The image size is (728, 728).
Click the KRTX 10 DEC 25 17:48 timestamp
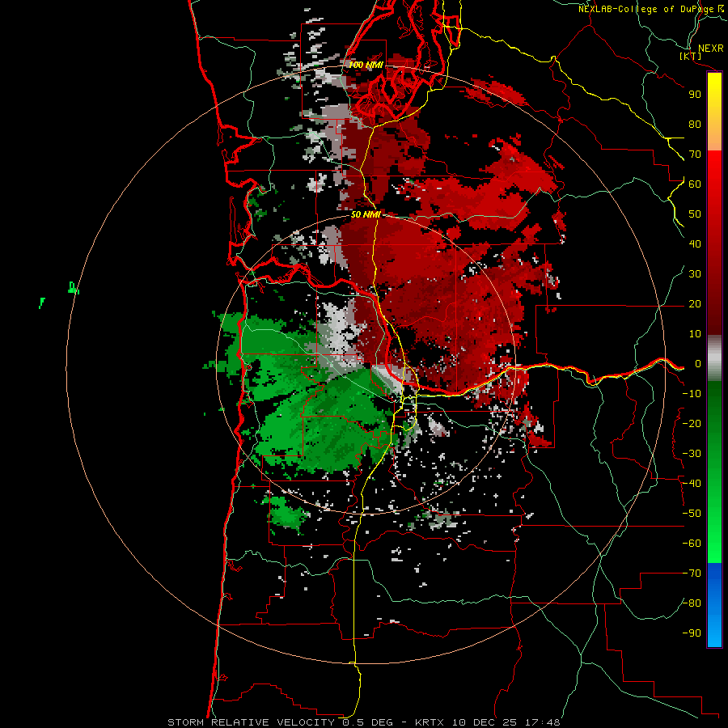pos(488,722)
